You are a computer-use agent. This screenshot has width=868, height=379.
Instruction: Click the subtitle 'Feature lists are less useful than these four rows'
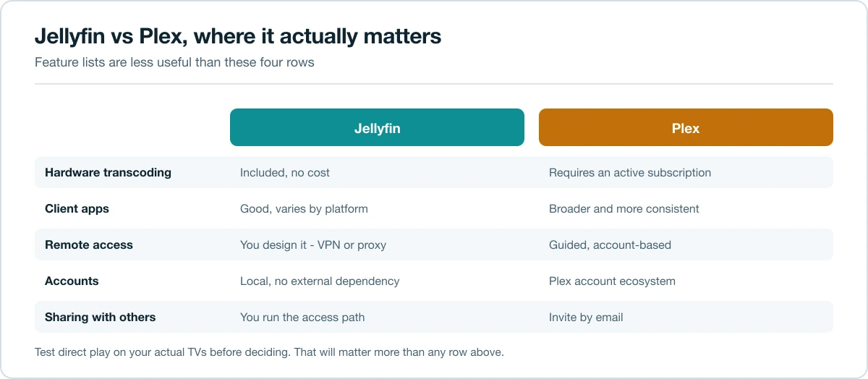pos(174,62)
